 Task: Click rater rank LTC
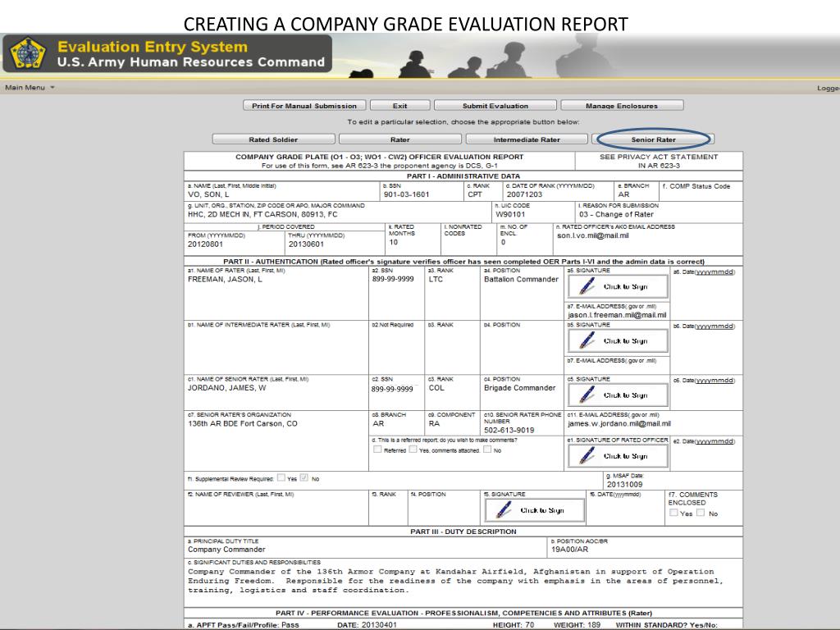point(436,279)
